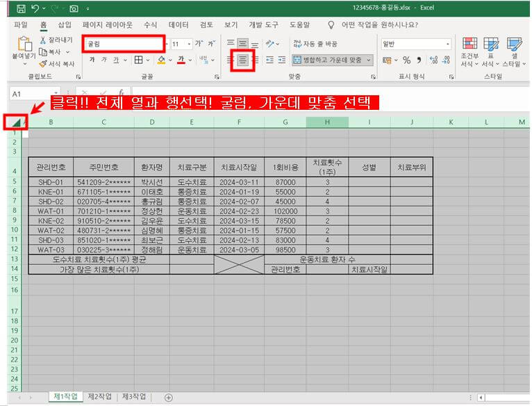Switch to the Formulas (수식) tab
The width and height of the screenshot is (532, 406).
pos(150,25)
